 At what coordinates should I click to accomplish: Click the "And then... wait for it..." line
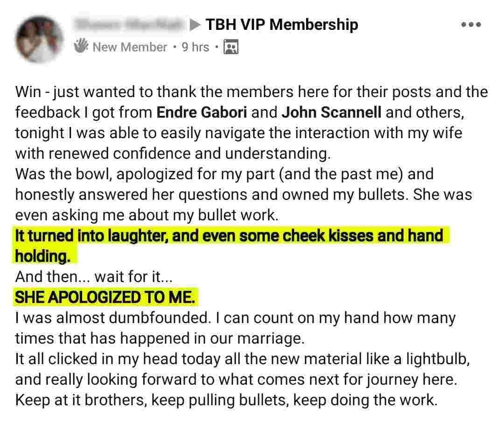(x=94, y=276)
